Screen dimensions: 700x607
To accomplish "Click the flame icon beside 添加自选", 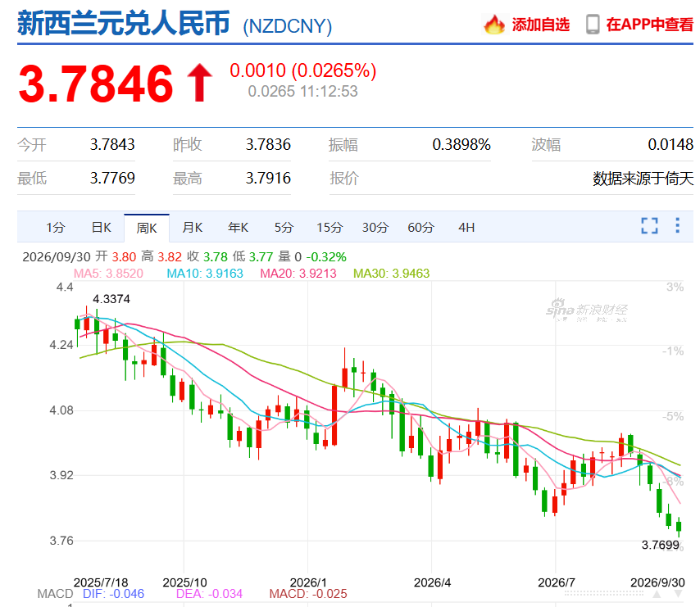I will click(x=494, y=24).
